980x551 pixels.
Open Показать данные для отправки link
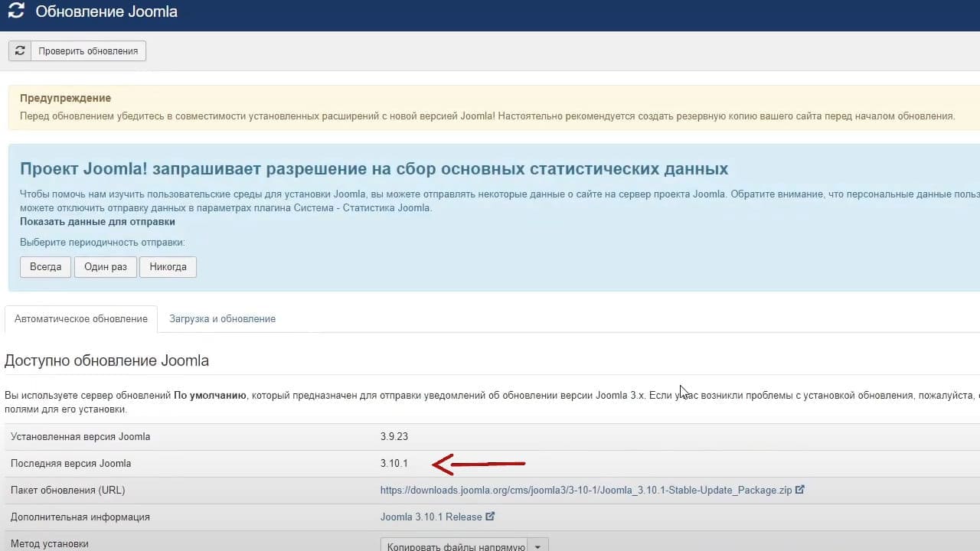pos(97,222)
